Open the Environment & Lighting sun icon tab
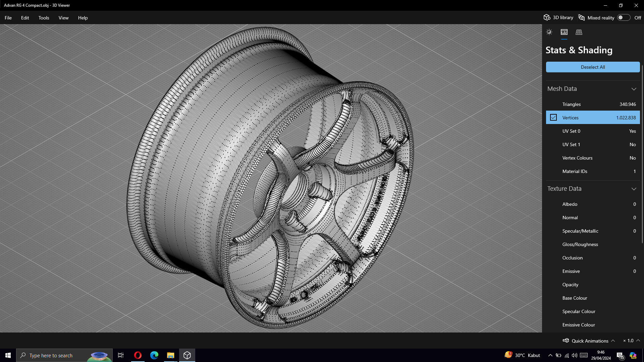This screenshot has height=362, width=644. [x=549, y=32]
